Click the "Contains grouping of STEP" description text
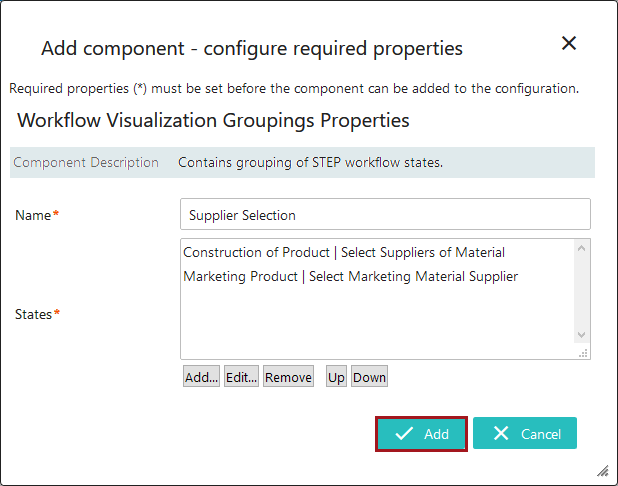The height and width of the screenshot is (486, 618). point(310,162)
